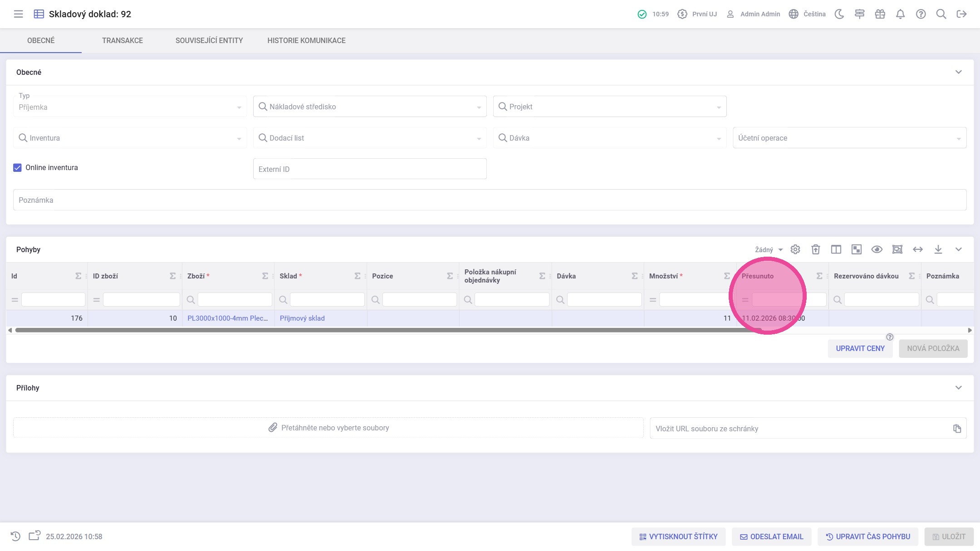Expand the Účetní operace dropdown
980x551 pixels.
point(849,138)
